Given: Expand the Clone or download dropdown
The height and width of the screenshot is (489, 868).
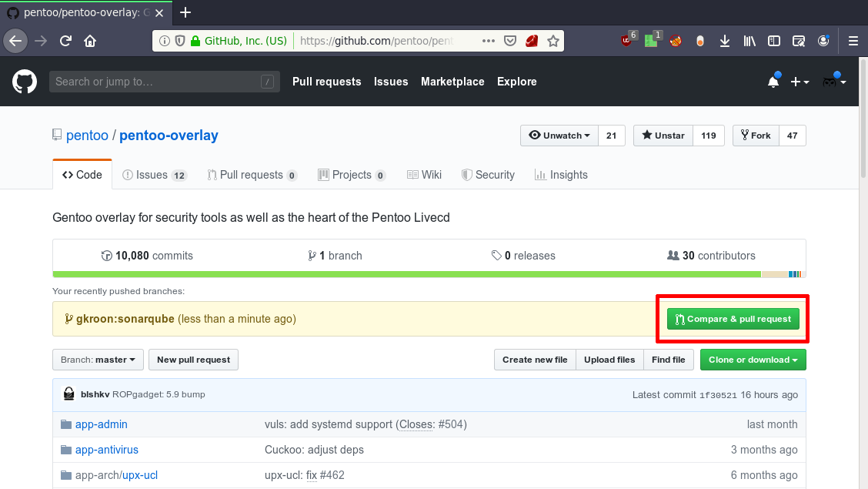Looking at the screenshot, I should point(753,360).
